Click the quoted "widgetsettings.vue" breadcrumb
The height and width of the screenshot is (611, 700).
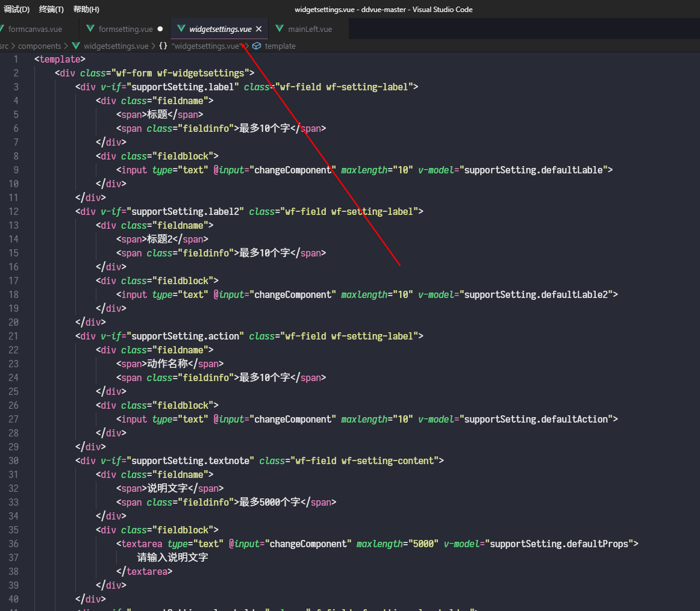click(207, 46)
